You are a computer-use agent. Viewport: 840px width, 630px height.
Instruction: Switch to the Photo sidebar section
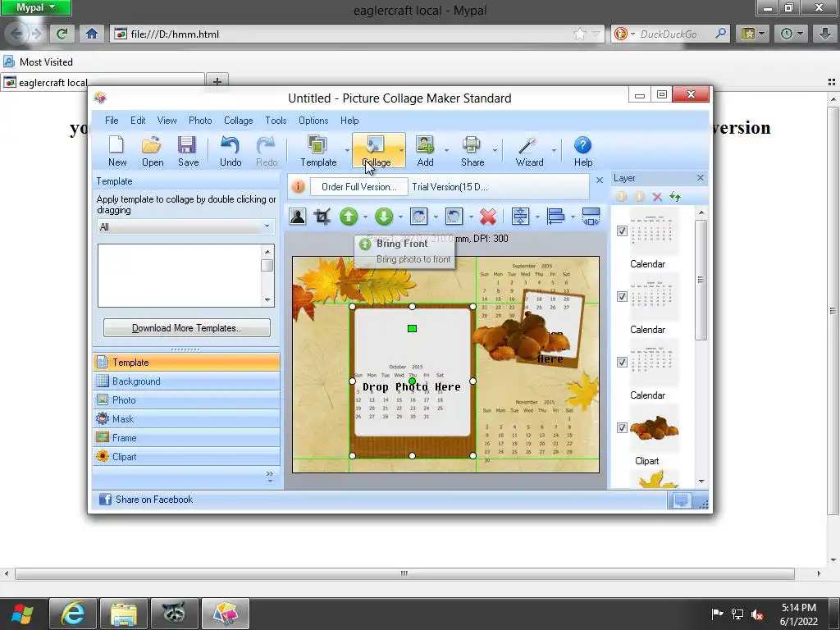(186, 400)
